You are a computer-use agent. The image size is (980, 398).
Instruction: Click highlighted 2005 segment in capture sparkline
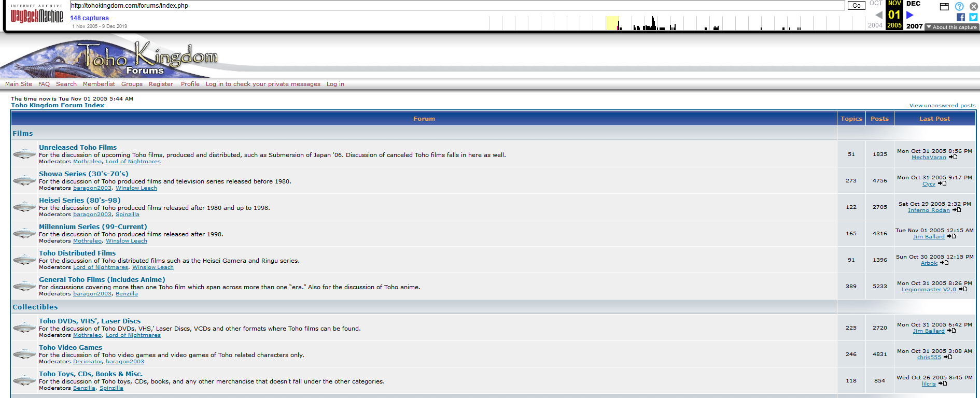(x=612, y=23)
